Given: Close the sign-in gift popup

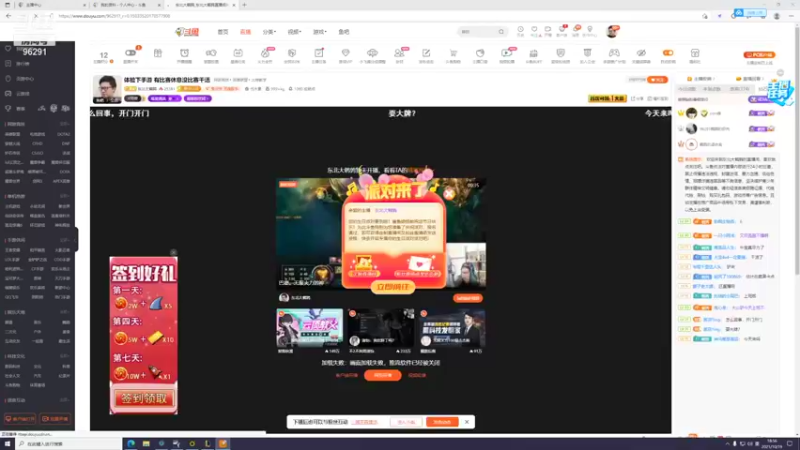Looking at the screenshot, I should (173, 253).
